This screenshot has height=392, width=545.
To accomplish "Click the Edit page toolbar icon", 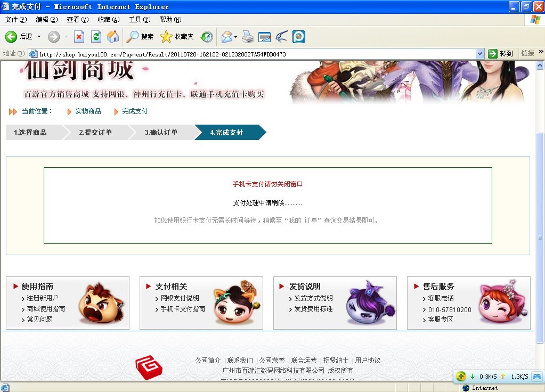I will pos(264,37).
